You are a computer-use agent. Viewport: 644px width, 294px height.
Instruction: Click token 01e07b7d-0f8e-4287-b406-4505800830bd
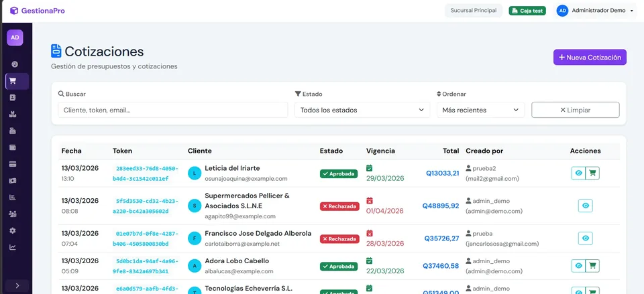146,238
